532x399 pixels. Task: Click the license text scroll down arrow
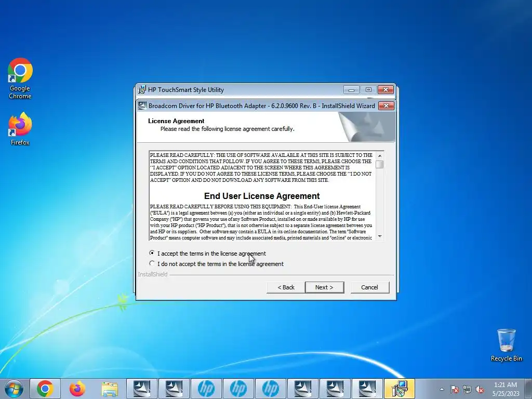pos(380,236)
